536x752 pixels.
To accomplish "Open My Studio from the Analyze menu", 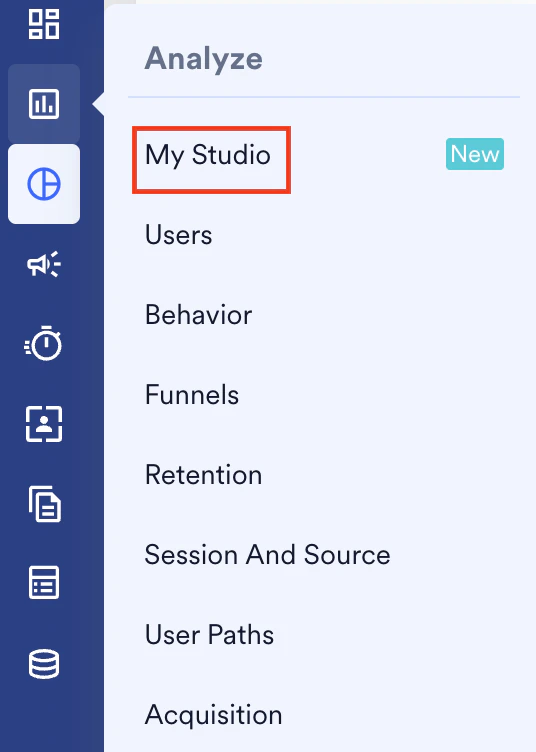I will pos(208,155).
